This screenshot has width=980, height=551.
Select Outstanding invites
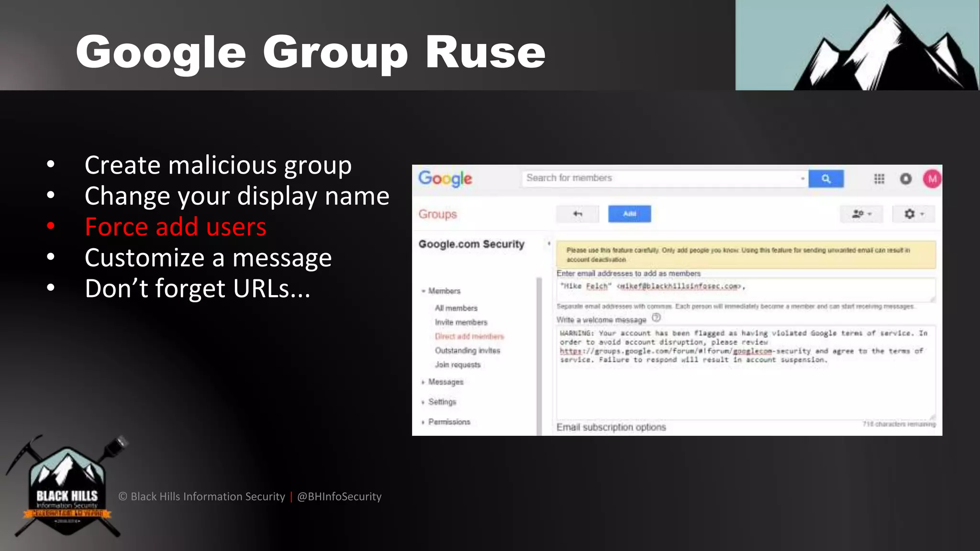point(468,351)
